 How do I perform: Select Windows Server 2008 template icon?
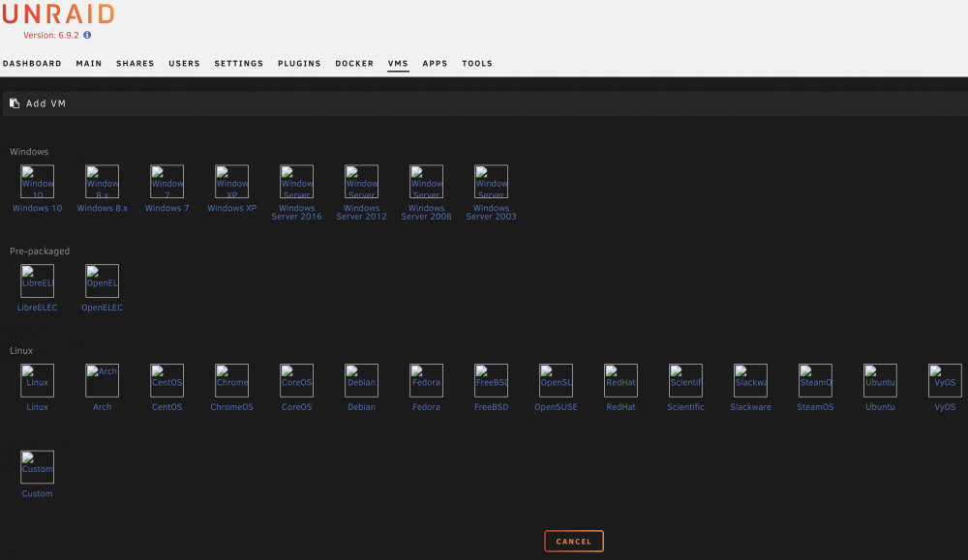[426, 181]
